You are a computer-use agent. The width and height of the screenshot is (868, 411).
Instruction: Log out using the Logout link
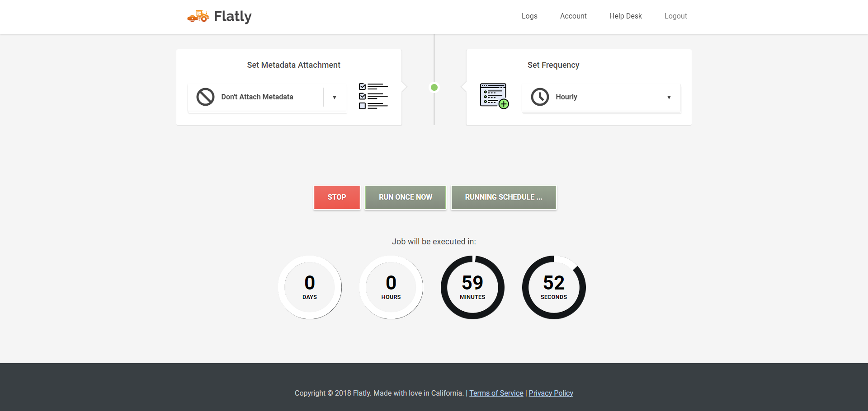click(675, 16)
